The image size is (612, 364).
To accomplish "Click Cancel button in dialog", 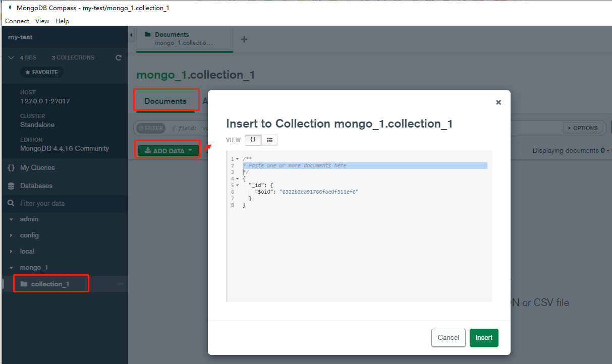I will [x=449, y=338].
